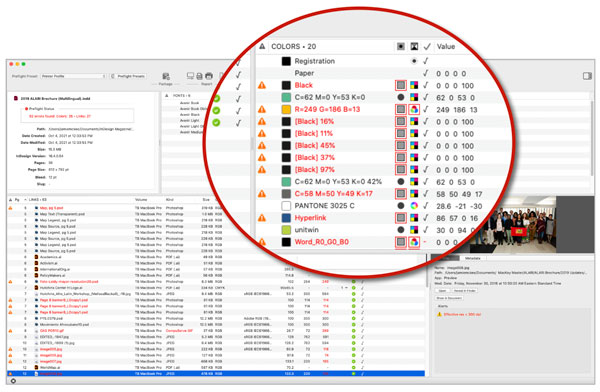The height and width of the screenshot is (392, 600).
Task: Click the Value column header
Action: pyautogui.click(x=446, y=47)
